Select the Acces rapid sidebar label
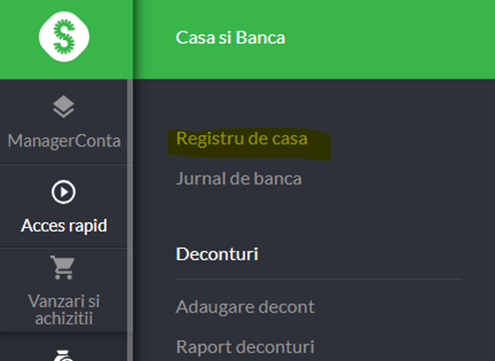 (x=64, y=226)
